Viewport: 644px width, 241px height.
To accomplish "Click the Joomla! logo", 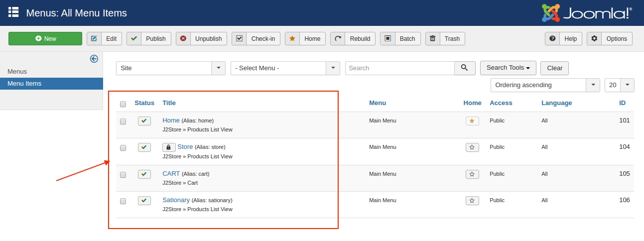I will point(587,13).
